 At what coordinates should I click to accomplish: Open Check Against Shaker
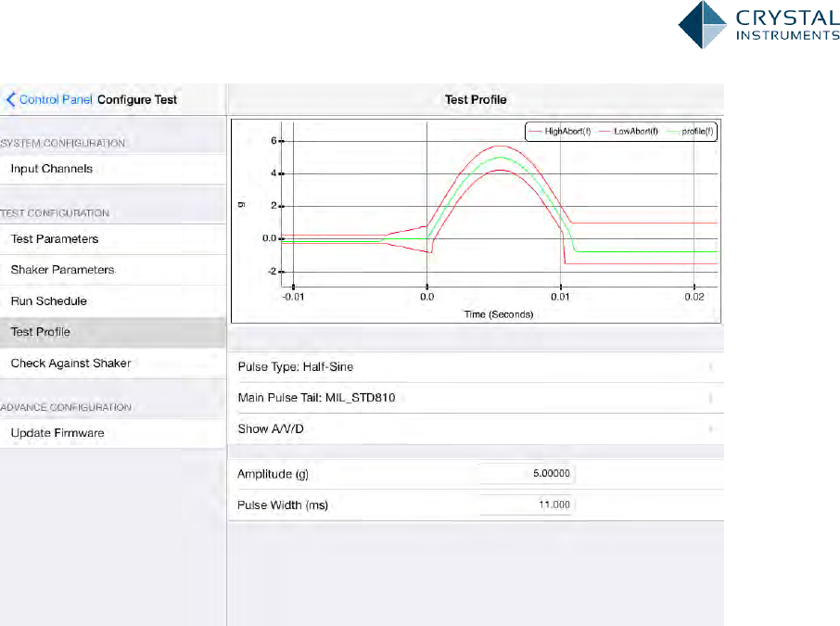(x=112, y=363)
